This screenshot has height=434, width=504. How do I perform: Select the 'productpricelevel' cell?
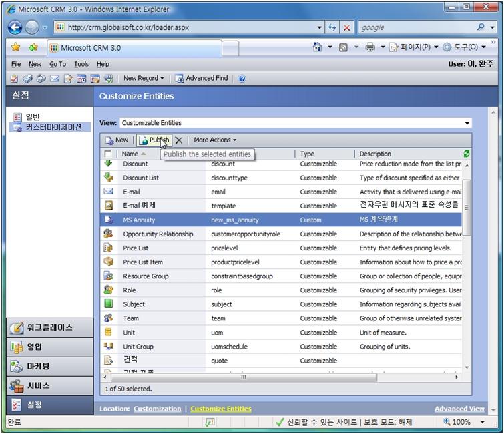(x=235, y=262)
